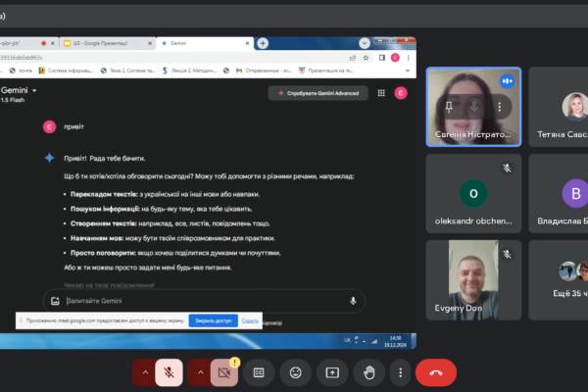Viewport: 588px width, 392px height.
Task: Close the Gemini browser tab
Action: coord(247,43)
